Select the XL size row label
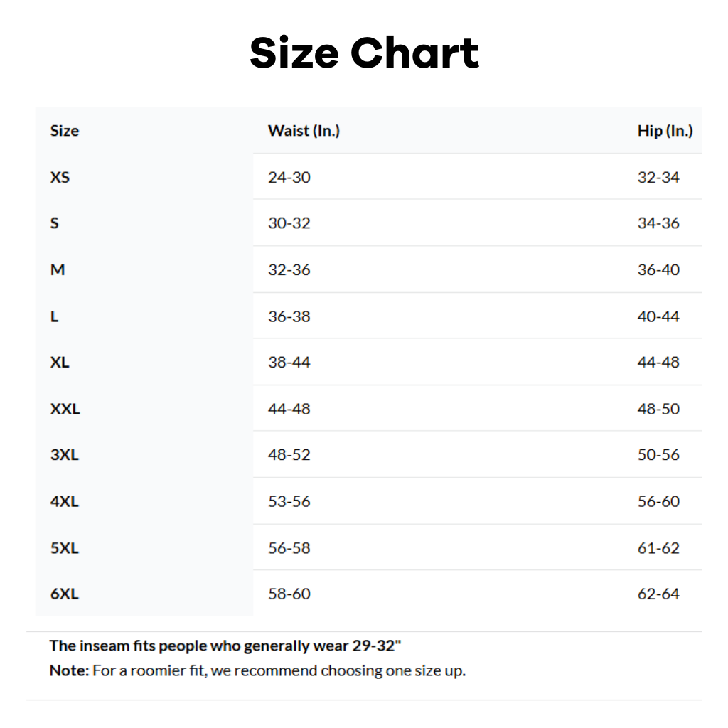 pyautogui.click(x=60, y=363)
